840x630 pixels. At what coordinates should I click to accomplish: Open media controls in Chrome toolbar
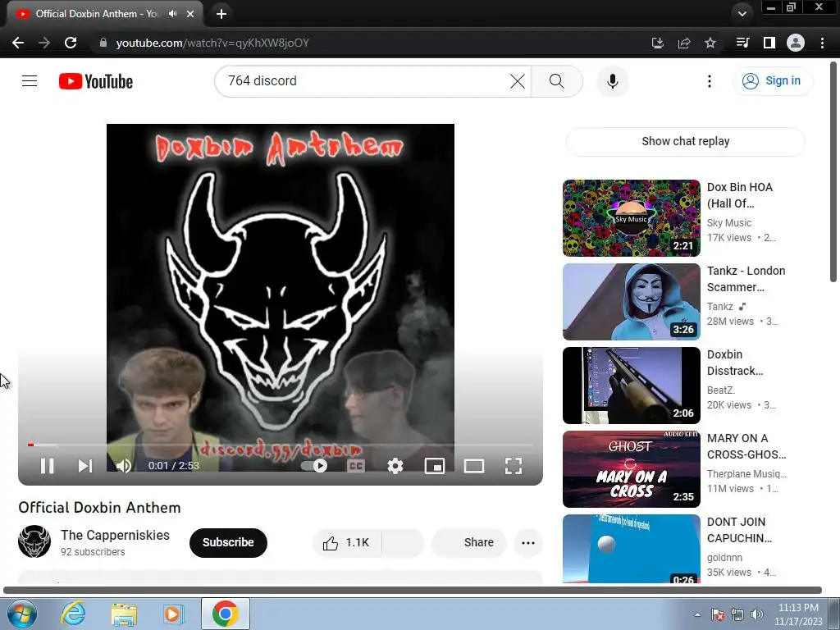pos(742,43)
